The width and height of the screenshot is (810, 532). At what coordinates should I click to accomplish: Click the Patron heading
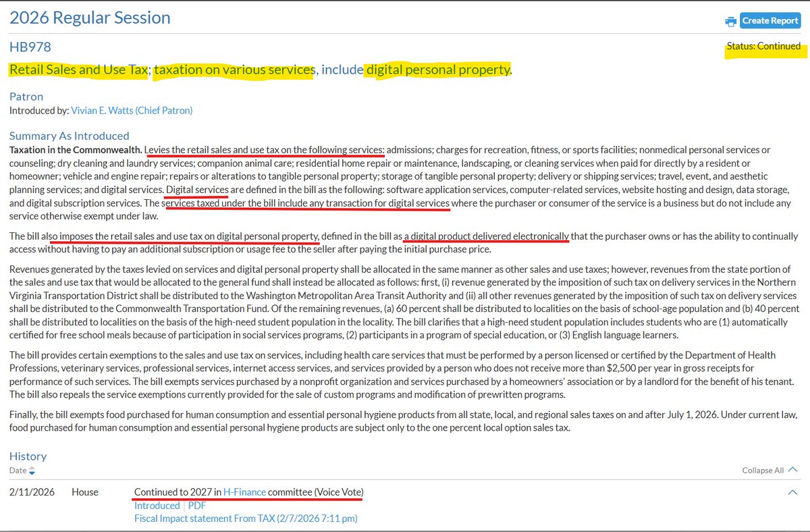[26, 97]
